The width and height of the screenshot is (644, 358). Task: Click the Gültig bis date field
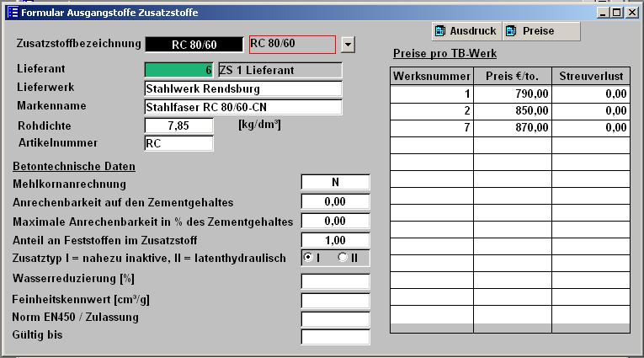335,337
